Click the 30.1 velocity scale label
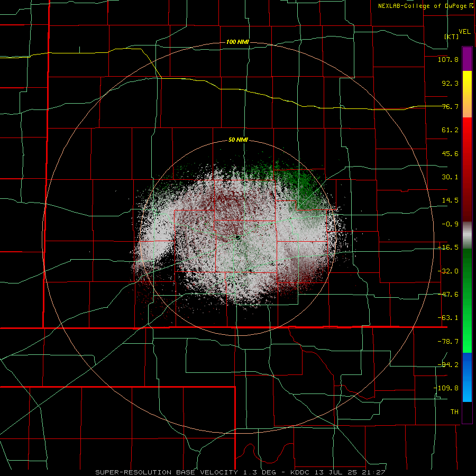476x476 pixels. pyautogui.click(x=450, y=177)
